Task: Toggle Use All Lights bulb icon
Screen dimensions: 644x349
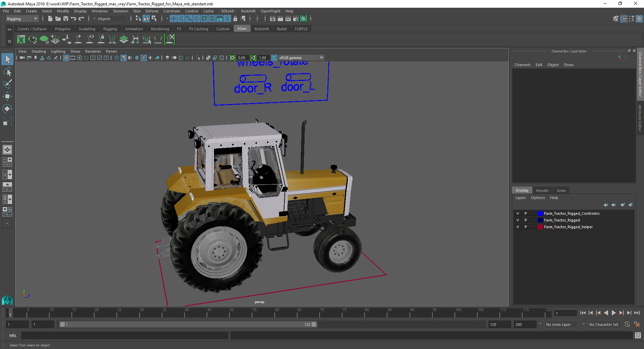Action: coord(150,58)
